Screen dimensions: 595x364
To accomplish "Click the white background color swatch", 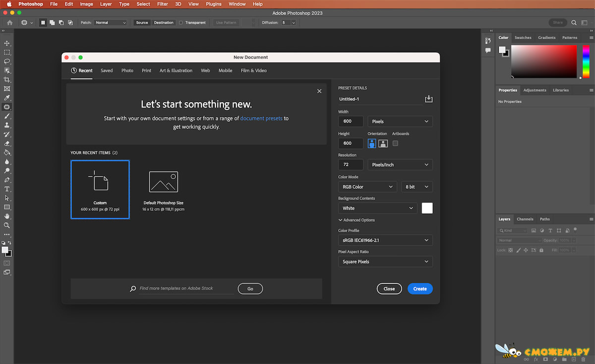I will point(427,208).
